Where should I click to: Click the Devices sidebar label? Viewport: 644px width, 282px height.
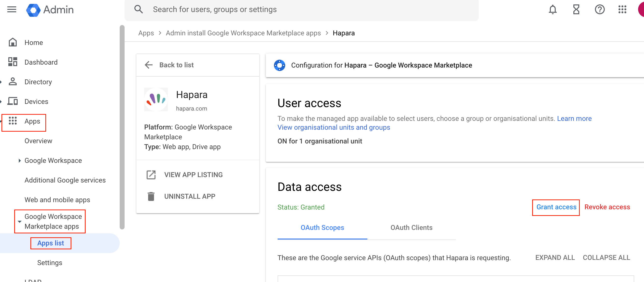pyautogui.click(x=36, y=101)
